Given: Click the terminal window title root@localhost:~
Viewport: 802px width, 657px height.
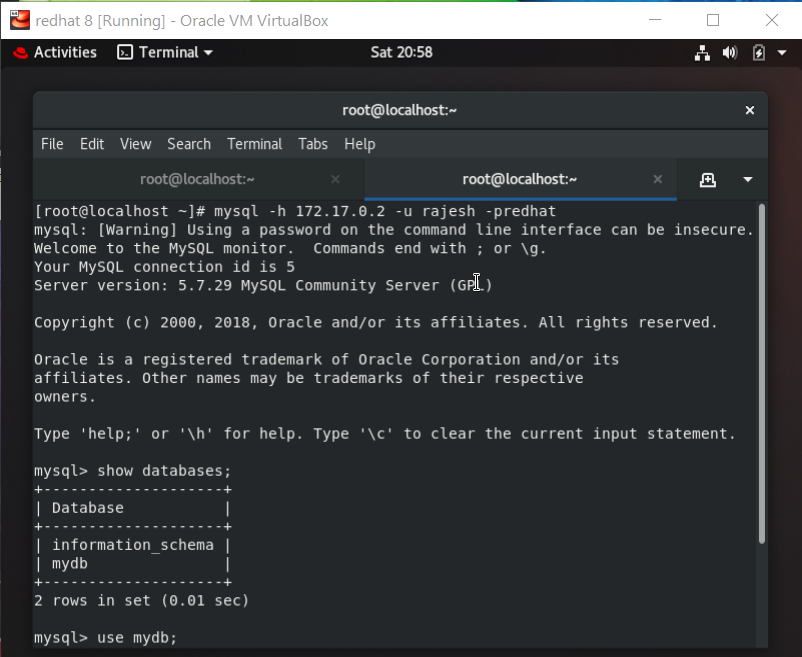Looking at the screenshot, I should click(399, 110).
